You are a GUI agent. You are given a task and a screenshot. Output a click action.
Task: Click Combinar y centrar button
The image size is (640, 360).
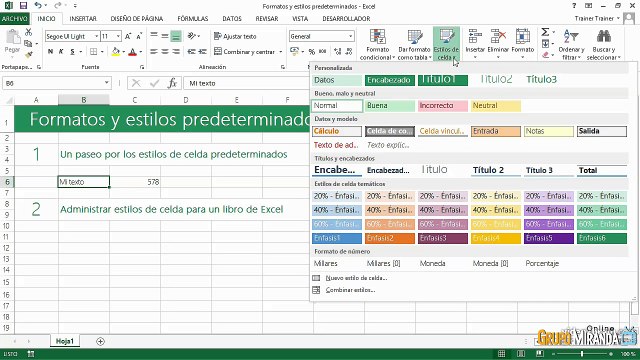[244, 52]
